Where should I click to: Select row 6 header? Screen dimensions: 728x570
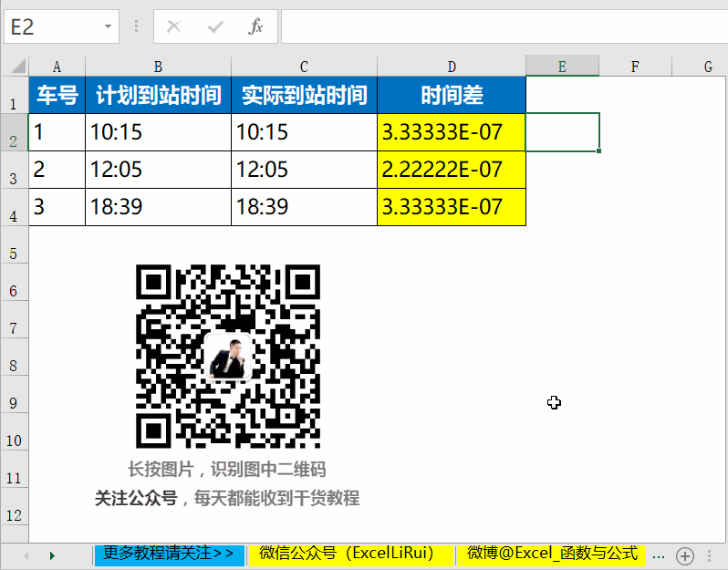coord(14,282)
